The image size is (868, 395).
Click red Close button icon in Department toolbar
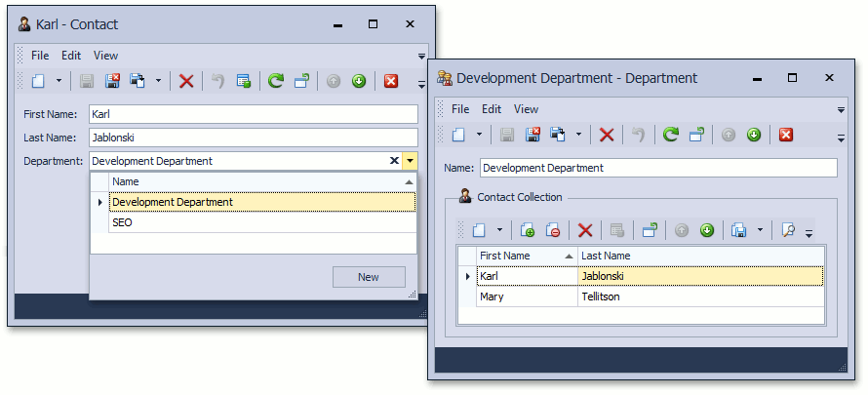(786, 136)
